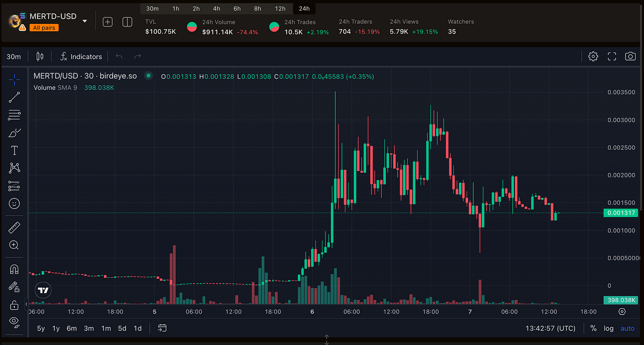Toggle the magnet snap mode

tap(14, 269)
